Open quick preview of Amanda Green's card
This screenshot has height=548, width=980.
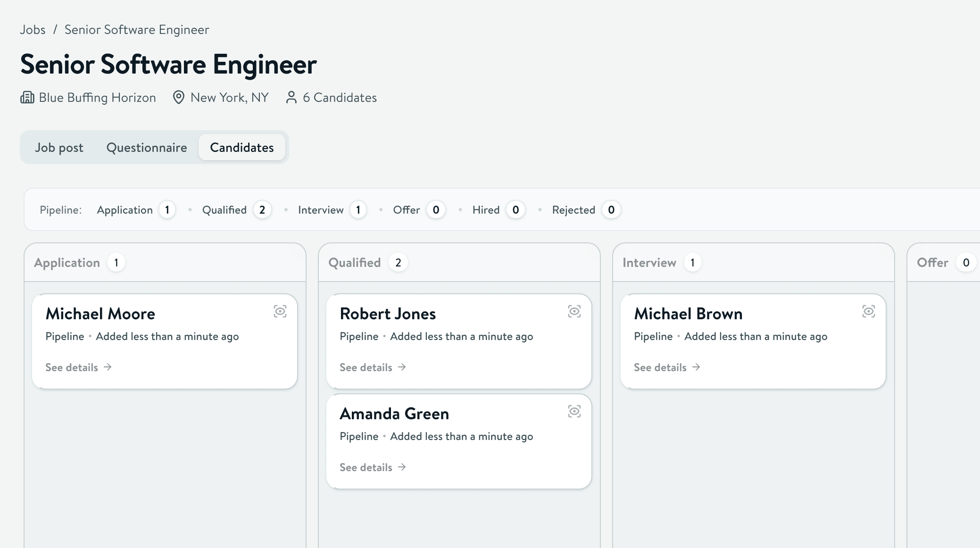pos(574,411)
